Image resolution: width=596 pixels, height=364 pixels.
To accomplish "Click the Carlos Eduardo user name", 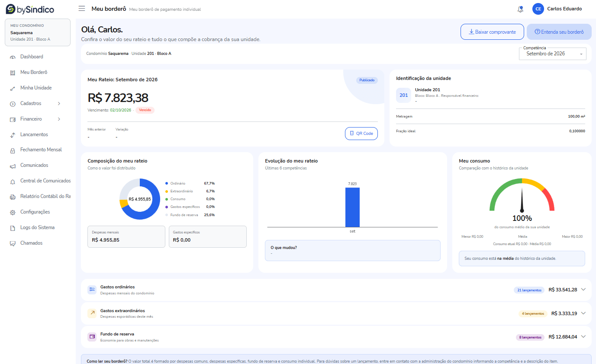I will click(x=564, y=9).
